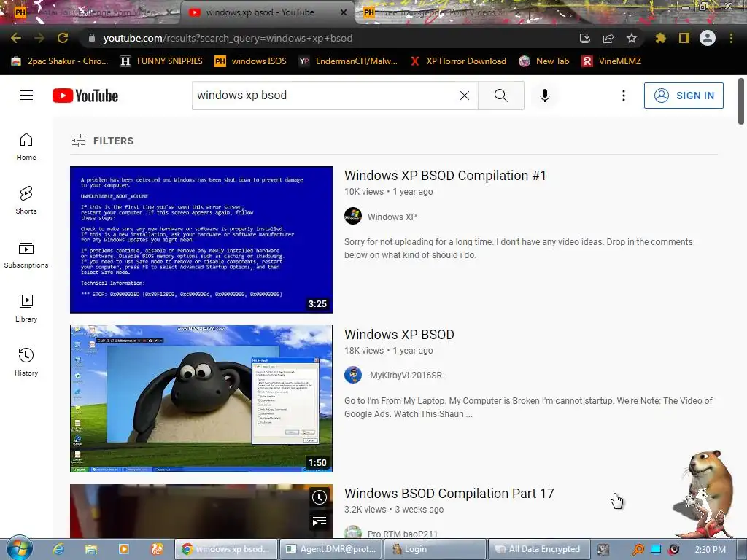Go to Home in the sidebar
Viewport: 747px width, 560px height.
26,147
